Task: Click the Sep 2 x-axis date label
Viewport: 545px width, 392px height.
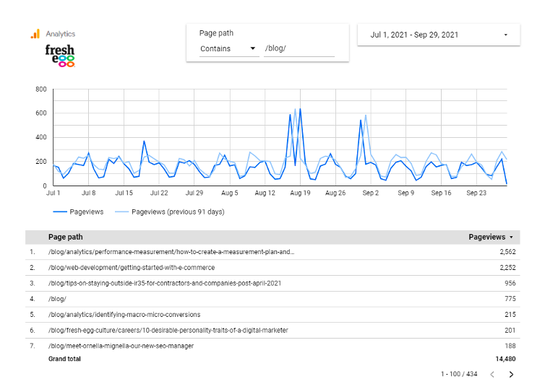Action: point(371,193)
